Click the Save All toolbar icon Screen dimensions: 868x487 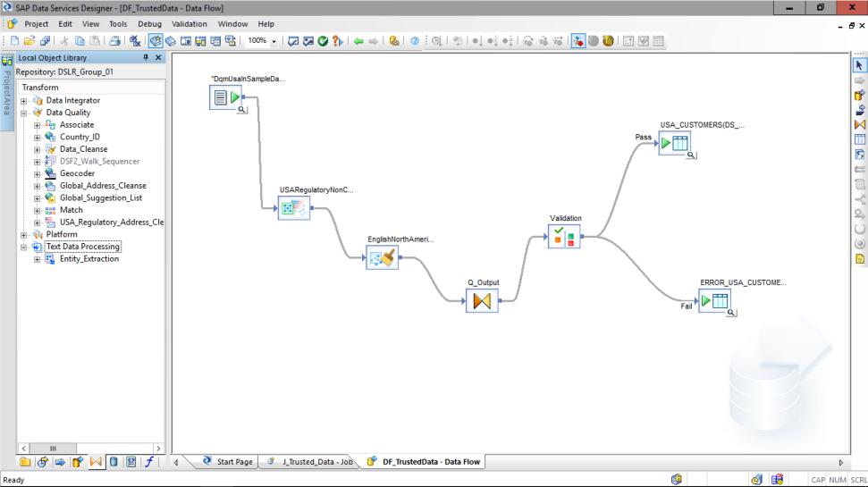pyautogui.click(x=45, y=41)
